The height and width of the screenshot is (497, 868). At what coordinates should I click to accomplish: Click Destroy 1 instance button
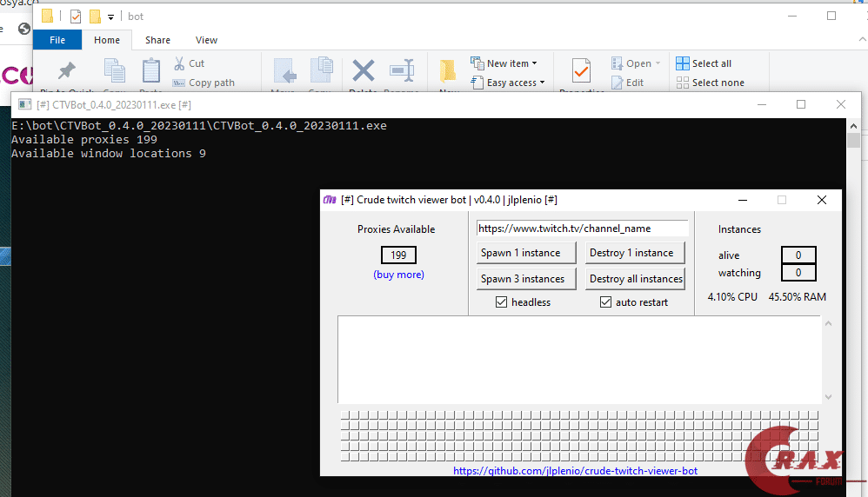tap(635, 253)
